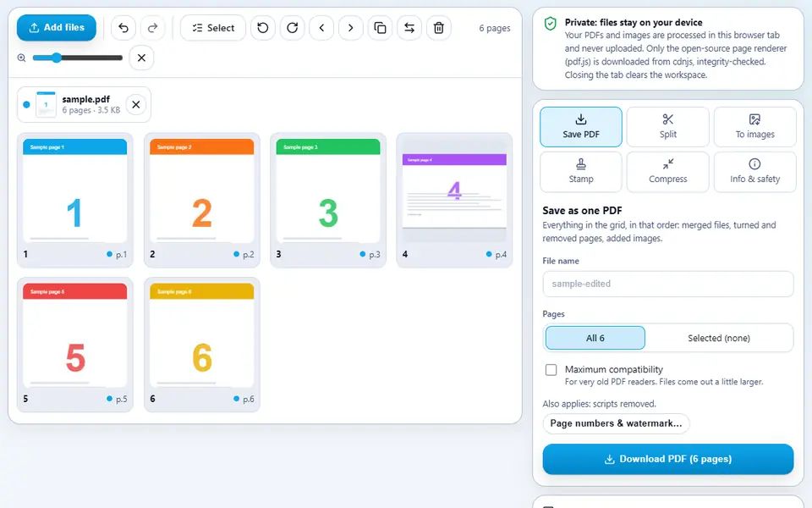Switch to the Split tab
Viewport: 812px width, 508px height.
pos(668,127)
